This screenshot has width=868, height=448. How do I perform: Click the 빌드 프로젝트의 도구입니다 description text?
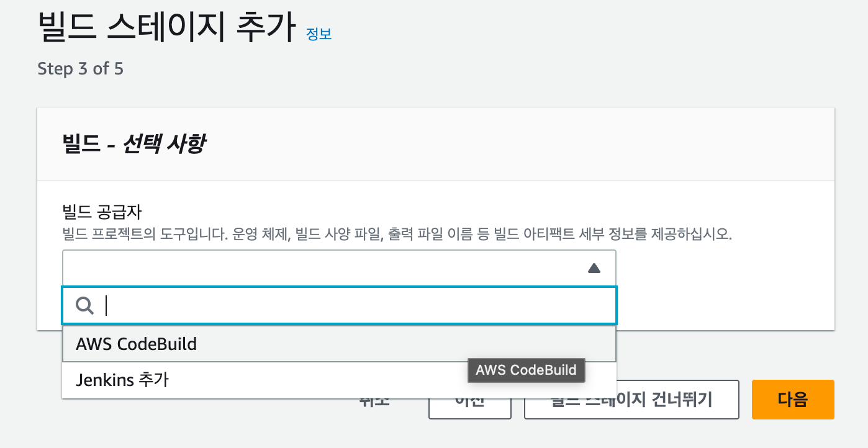tap(397, 235)
